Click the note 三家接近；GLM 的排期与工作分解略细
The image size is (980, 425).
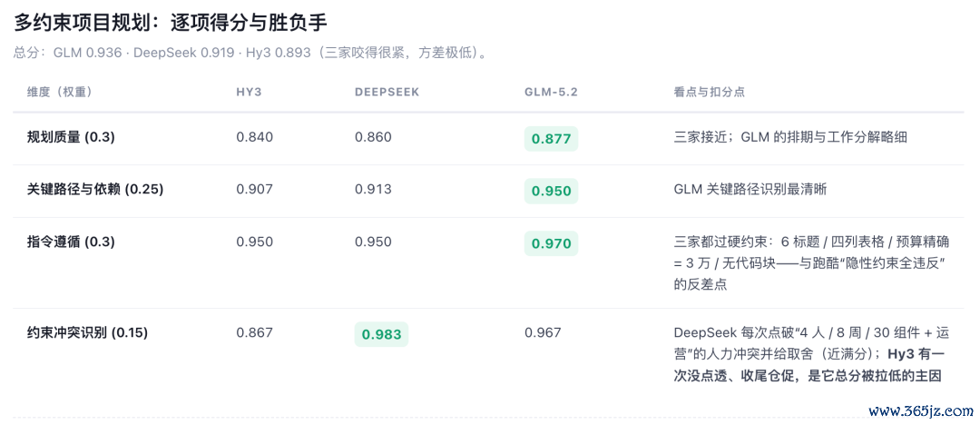pos(790,138)
